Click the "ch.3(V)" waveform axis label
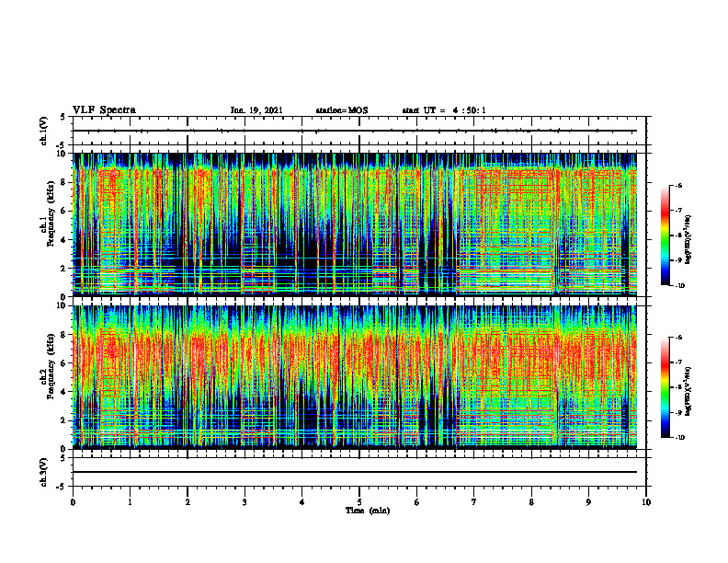The image size is (728, 563). tap(44, 472)
